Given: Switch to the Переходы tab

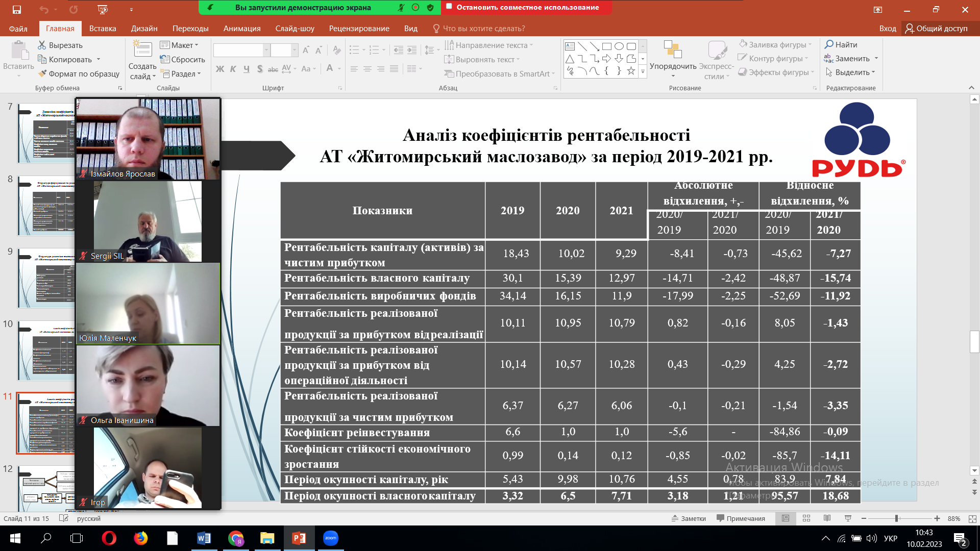Looking at the screenshot, I should tap(190, 29).
